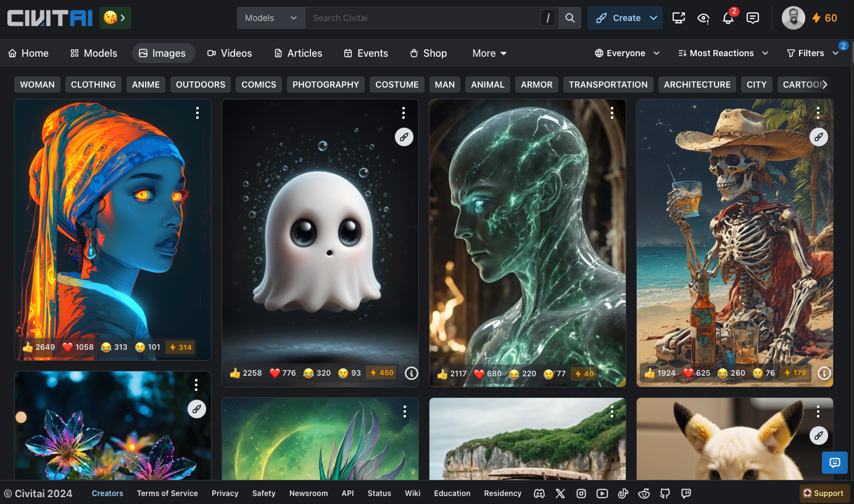The width and height of the screenshot is (854, 504).
Task: Click remix brush icon on crystal flowers image
Action: point(197,409)
